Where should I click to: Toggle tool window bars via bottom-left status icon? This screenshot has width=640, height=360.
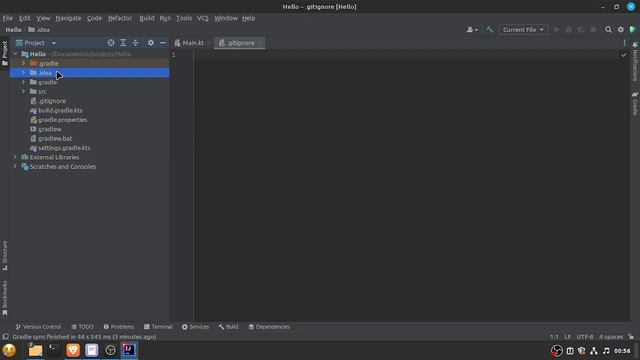click(5, 337)
